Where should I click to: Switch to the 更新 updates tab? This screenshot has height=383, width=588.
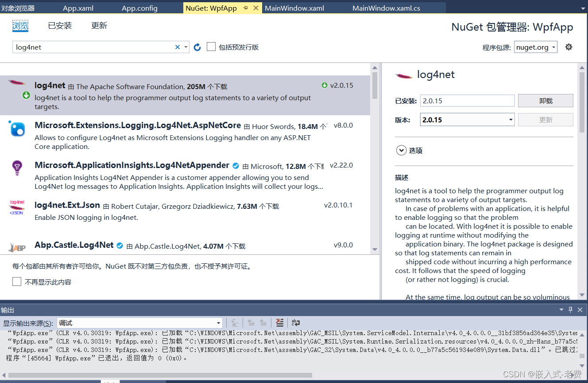point(99,26)
